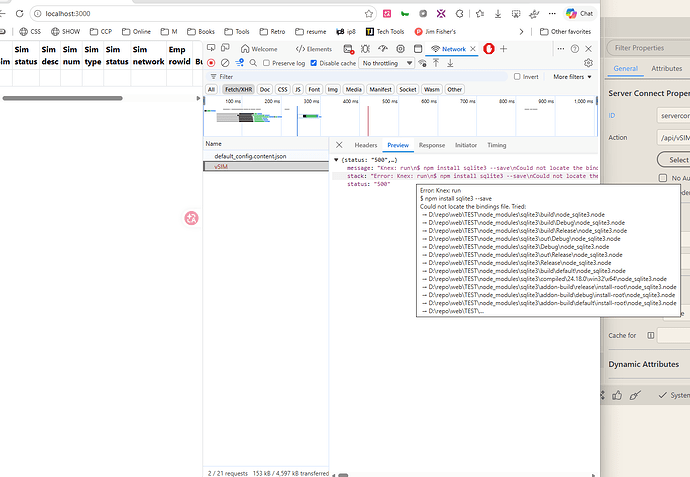The image size is (690, 477).
Task: Click the network Filter text field
Action: [x=357, y=77]
